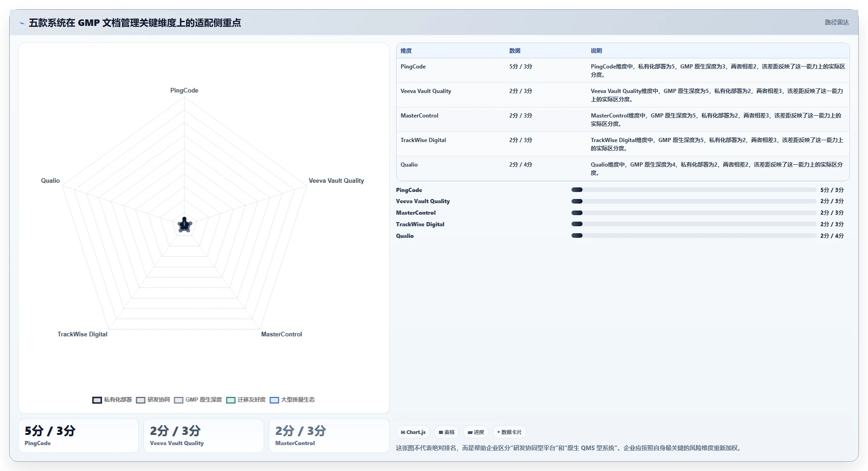
Task: Click the 表格 chip
Action: point(446,432)
